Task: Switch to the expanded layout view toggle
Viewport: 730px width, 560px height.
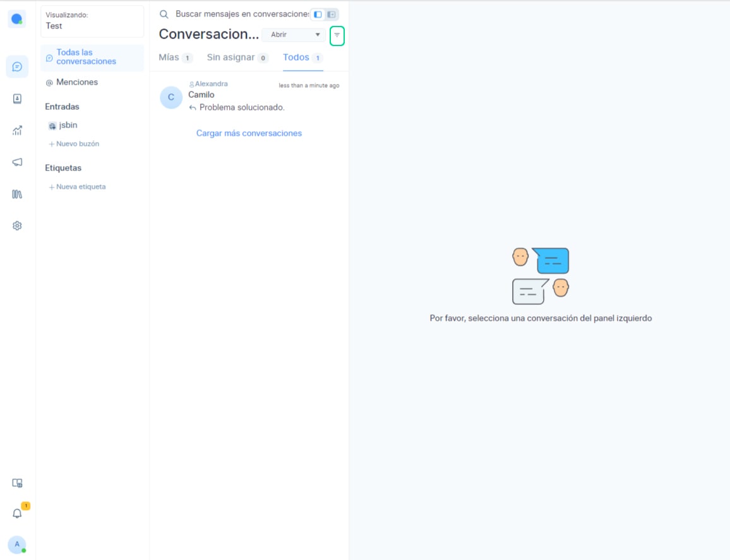Action: 332,15
